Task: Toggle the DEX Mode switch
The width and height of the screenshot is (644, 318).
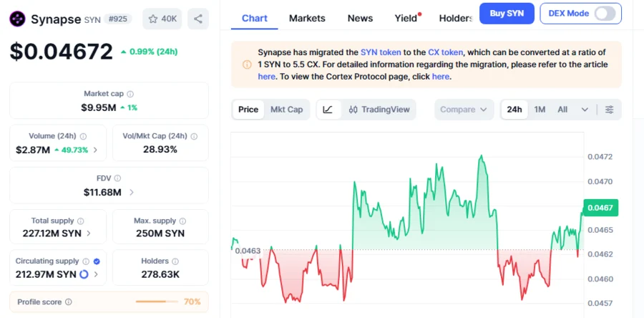Action: [604, 14]
